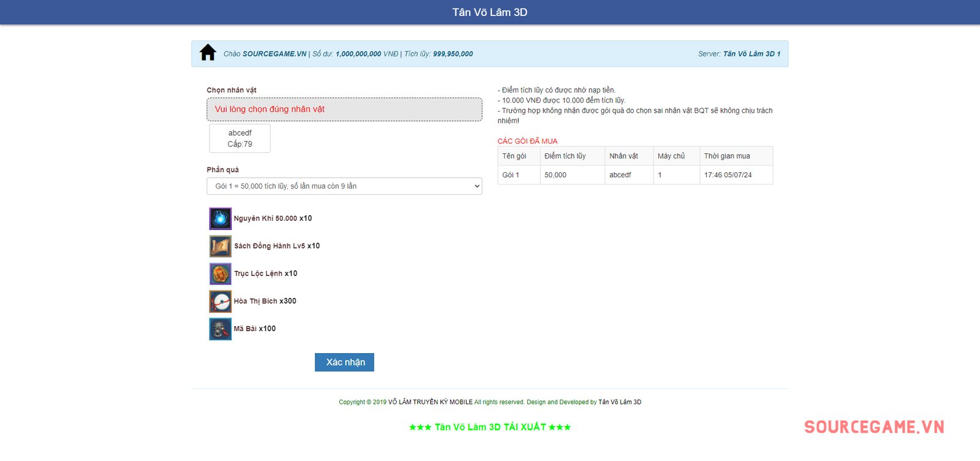Viewport: 980px width, 461px height.
Task: Click the Vui lòng chọn đúng nhân vật box
Action: (x=344, y=110)
